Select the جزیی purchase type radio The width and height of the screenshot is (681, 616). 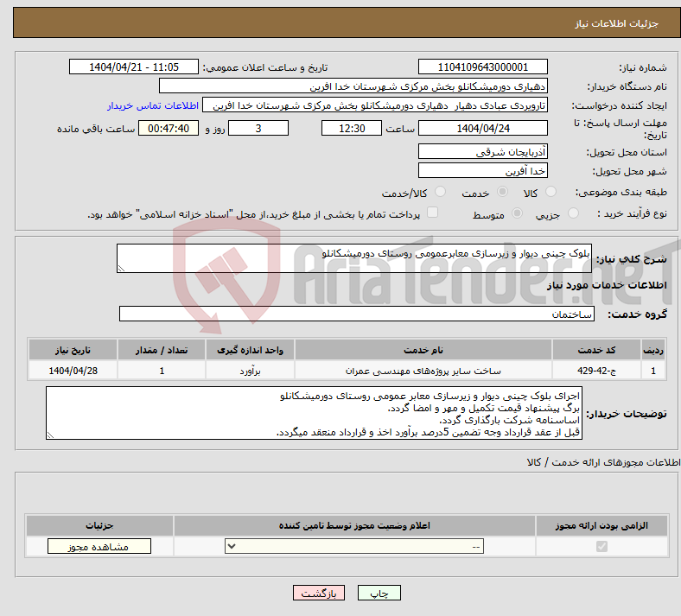pyautogui.click(x=573, y=213)
